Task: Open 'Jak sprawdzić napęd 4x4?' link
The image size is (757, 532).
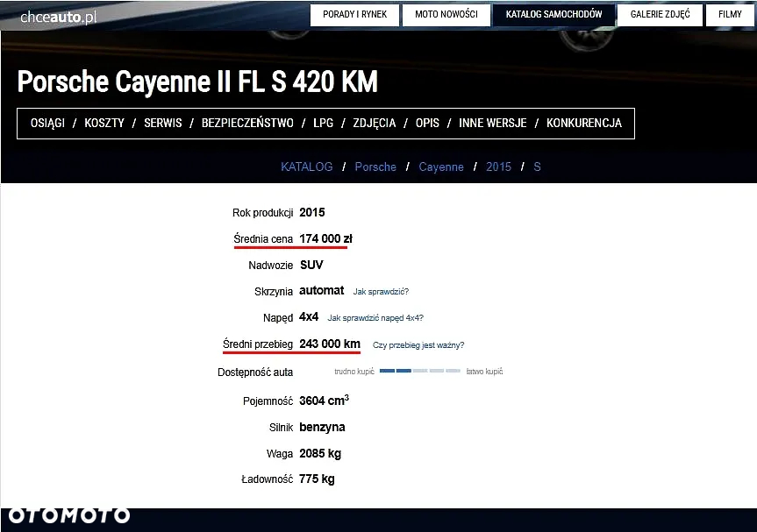Action: [x=375, y=318]
